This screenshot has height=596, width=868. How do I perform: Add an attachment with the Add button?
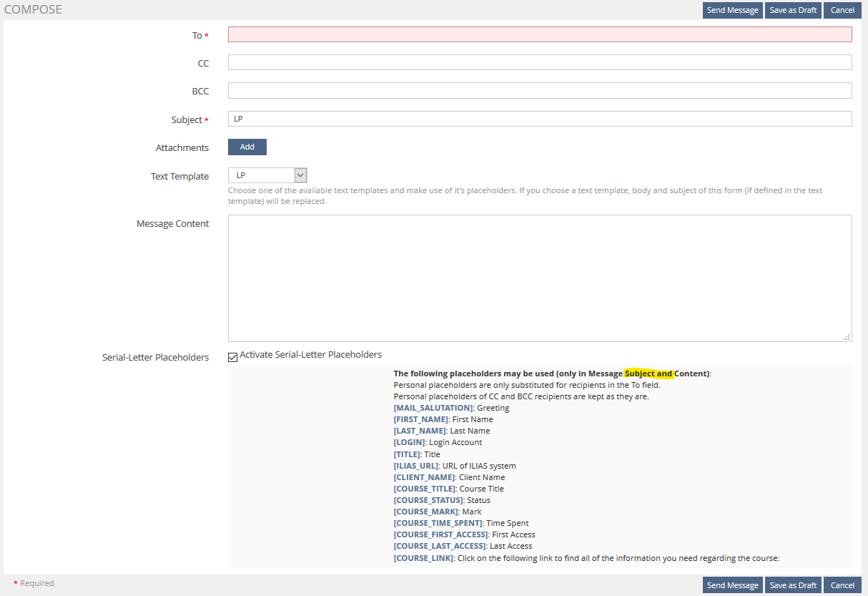click(x=247, y=147)
